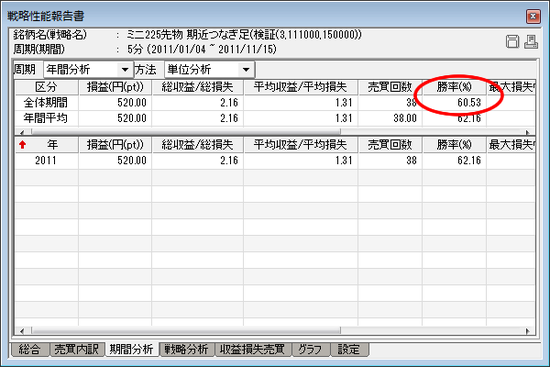Click 2.16 in the 全体期間 row
The width and height of the screenshot is (550, 367).
(x=229, y=103)
